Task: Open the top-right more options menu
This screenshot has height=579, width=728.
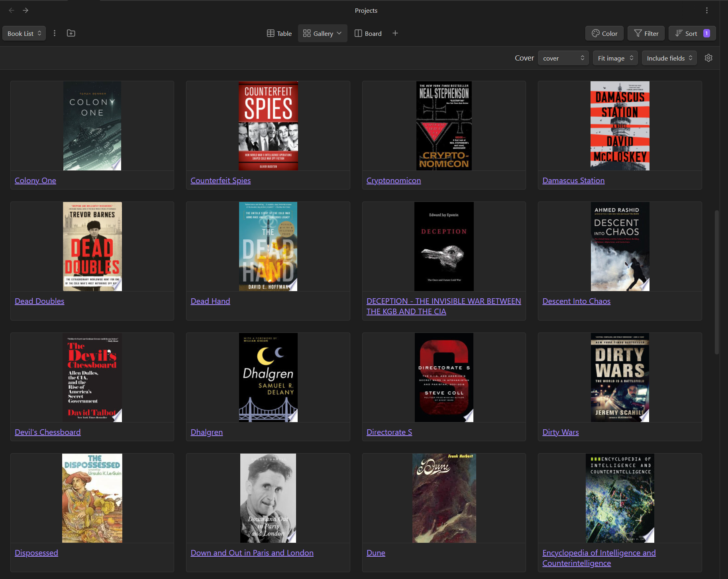Action: tap(706, 10)
